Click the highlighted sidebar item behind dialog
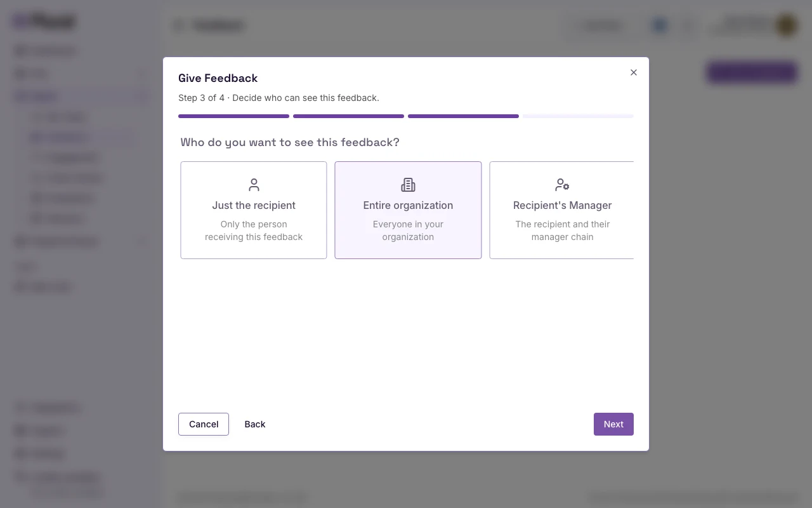The height and width of the screenshot is (508, 812). click(x=81, y=137)
